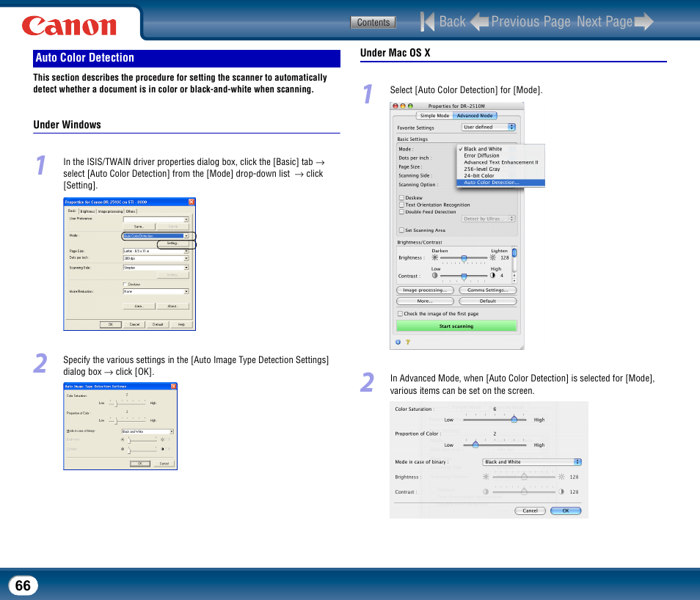This screenshot has height=600, width=700.
Task: Click the blue OK button in Mac detection panel
Action: pyautogui.click(x=566, y=511)
